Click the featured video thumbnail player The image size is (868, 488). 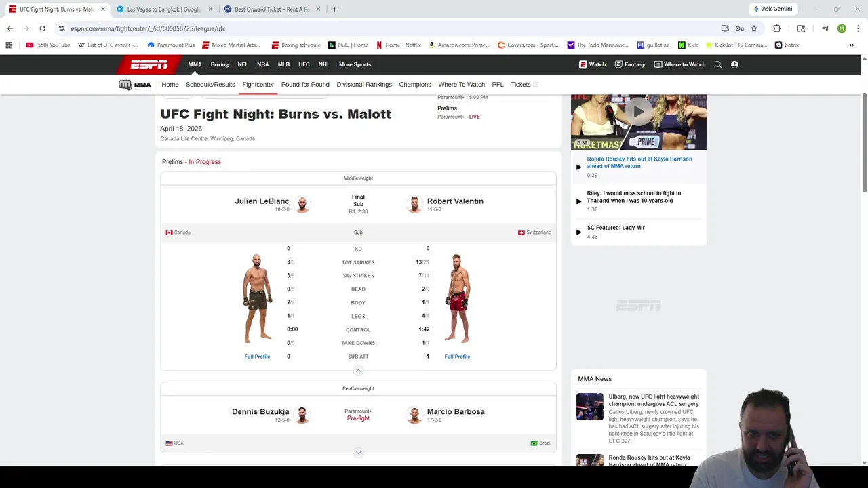click(x=638, y=122)
